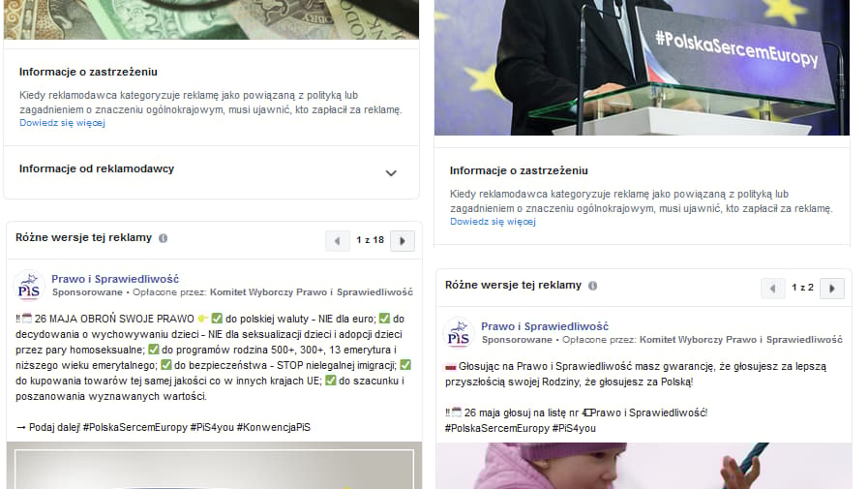Open banknotes image at top left
Image resolution: width=868 pixels, height=489 pixels.
click(211, 19)
